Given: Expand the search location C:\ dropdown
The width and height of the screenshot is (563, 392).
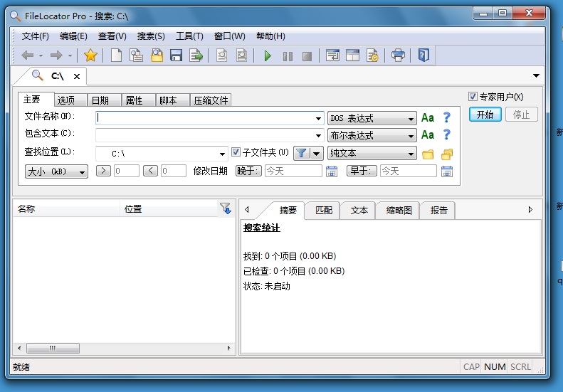Looking at the screenshot, I should [222, 154].
